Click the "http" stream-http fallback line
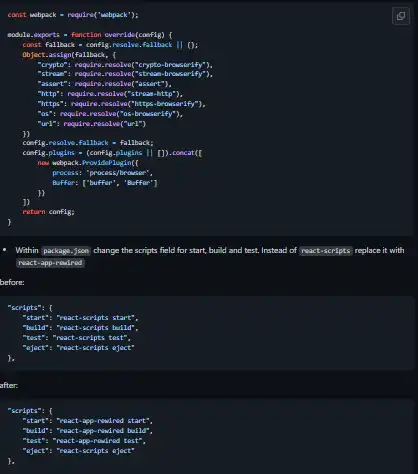Viewport: 418px width, 474px height. 110,94
